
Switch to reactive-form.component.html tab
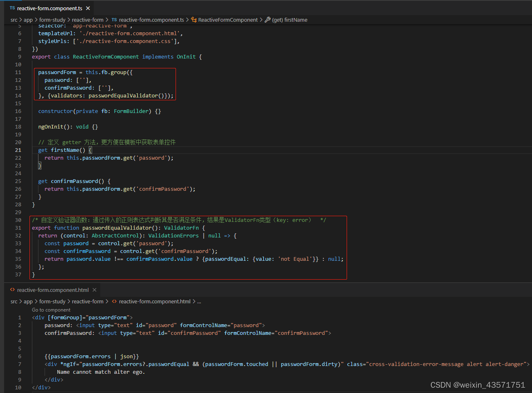53,290
